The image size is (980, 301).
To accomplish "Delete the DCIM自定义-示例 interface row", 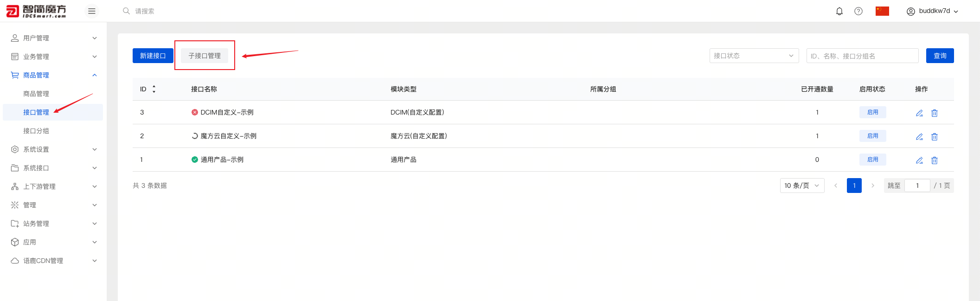I will point(935,113).
